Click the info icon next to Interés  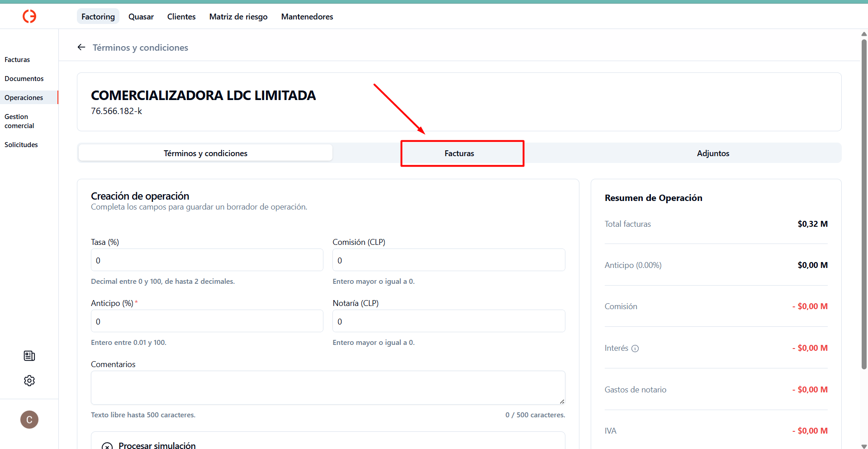tap(635, 349)
